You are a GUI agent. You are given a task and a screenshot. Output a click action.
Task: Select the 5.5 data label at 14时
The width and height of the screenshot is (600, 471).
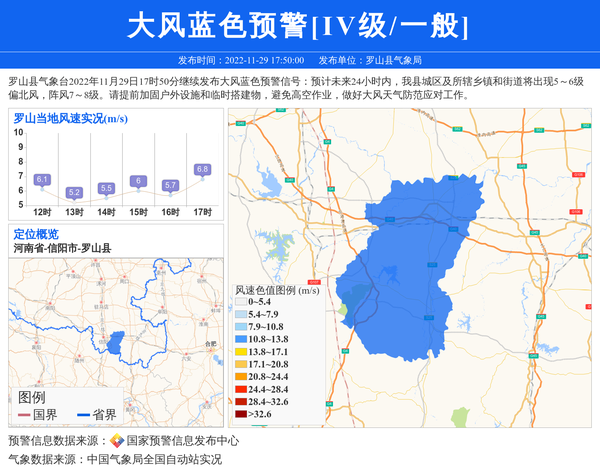[106, 188]
